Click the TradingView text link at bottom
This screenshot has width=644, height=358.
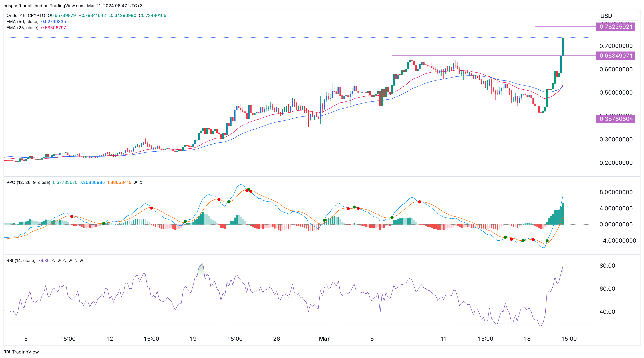(25, 352)
